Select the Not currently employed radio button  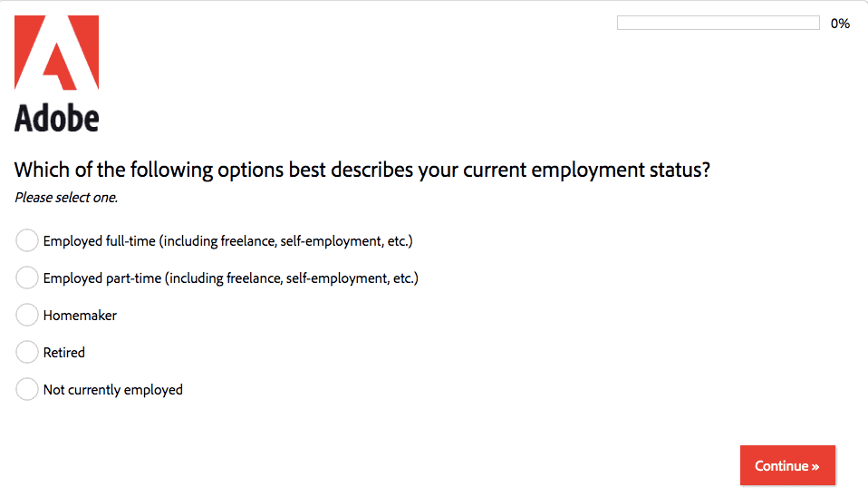pos(27,390)
